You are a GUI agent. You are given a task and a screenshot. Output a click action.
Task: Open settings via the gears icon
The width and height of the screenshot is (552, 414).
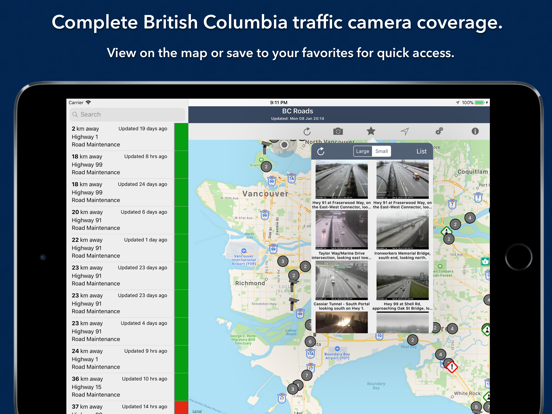coord(439,131)
